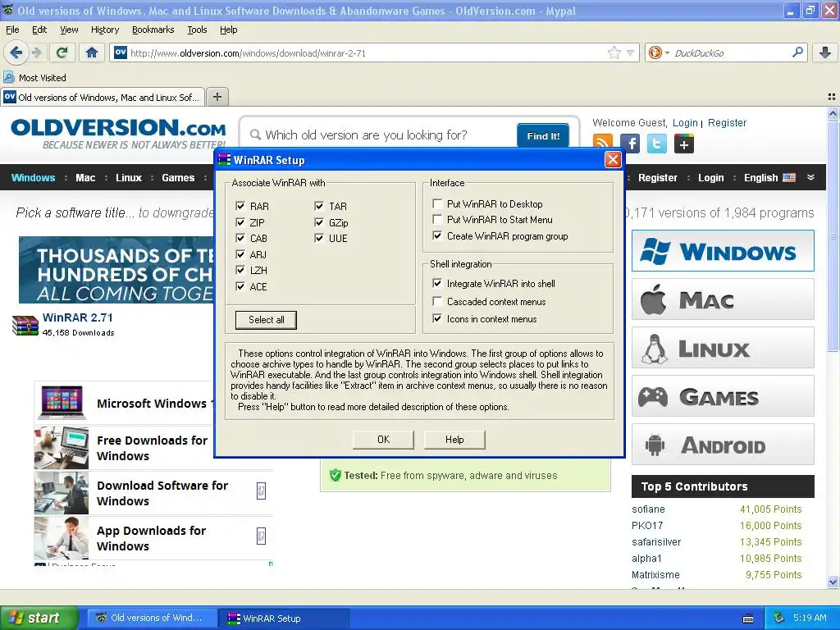Image resolution: width=840 pixels, height=630 pixels.
Task: Open the address bar history dropdown arrow
Action: pyautogui.click(x=631, y=52)
